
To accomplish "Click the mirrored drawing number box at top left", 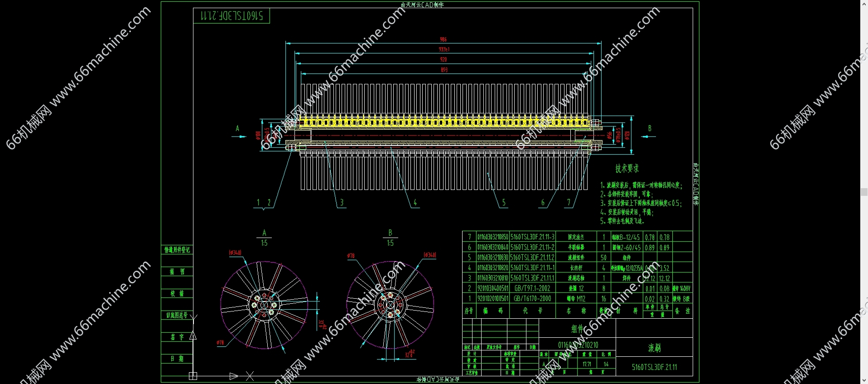I will 231,15.
